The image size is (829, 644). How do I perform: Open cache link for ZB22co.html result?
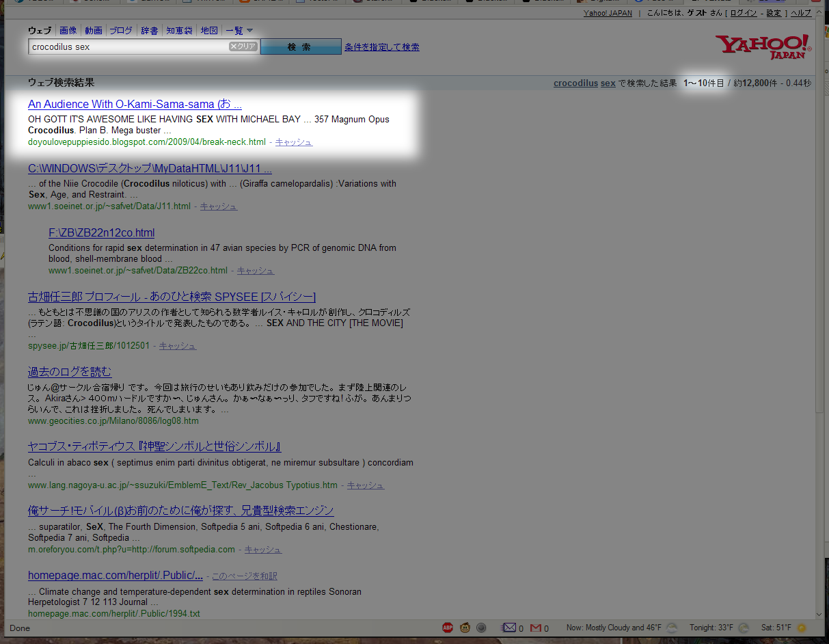[256, 270]
